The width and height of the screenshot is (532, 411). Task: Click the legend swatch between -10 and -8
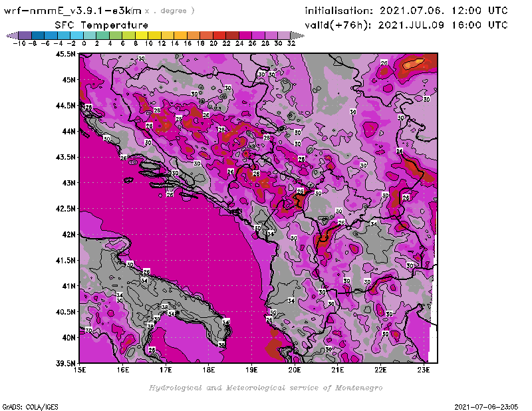[x=25, y=35]
